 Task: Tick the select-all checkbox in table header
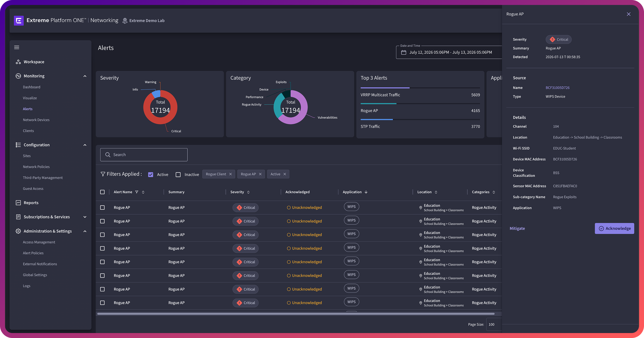click(102, 192)
